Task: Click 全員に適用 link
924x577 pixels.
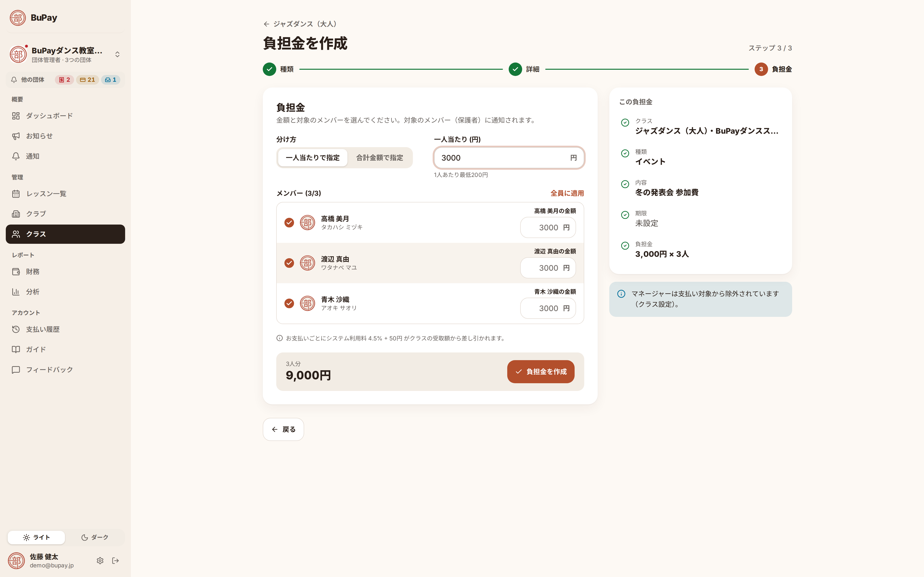Action: (567, 193)
